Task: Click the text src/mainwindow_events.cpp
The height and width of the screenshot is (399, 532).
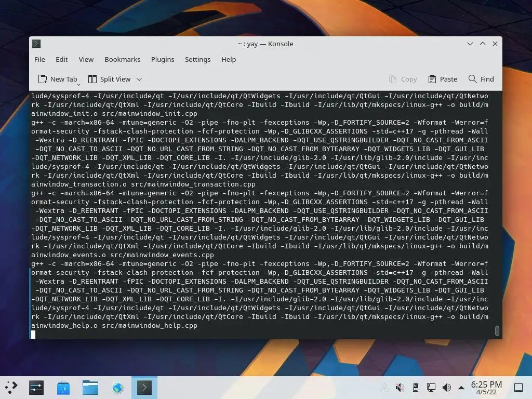Action: coord(162,255)
